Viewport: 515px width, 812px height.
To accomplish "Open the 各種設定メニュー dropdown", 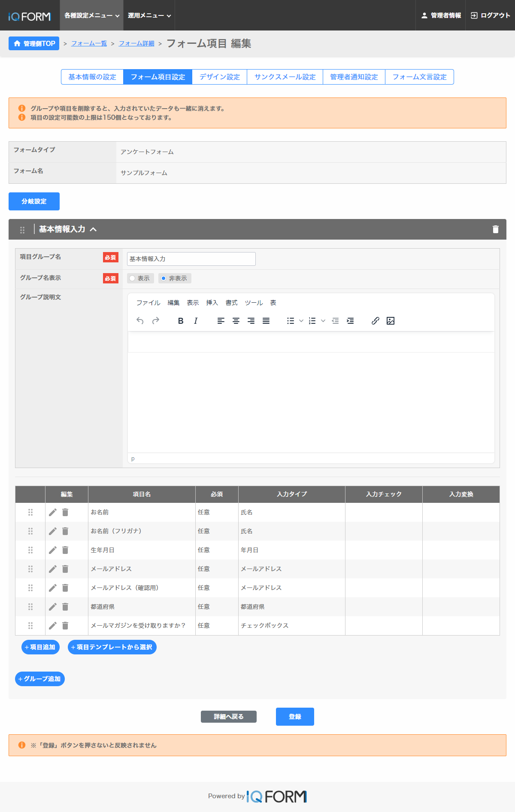I will pos(91,15).
